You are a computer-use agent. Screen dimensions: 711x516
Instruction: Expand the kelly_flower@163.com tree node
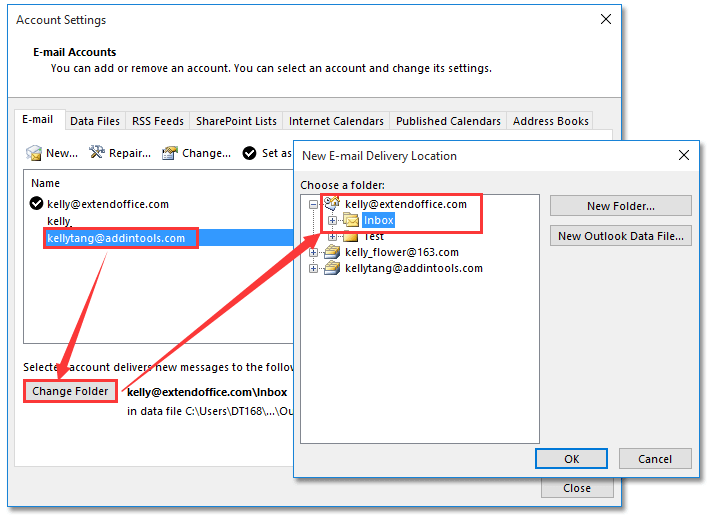click(314, 252)
